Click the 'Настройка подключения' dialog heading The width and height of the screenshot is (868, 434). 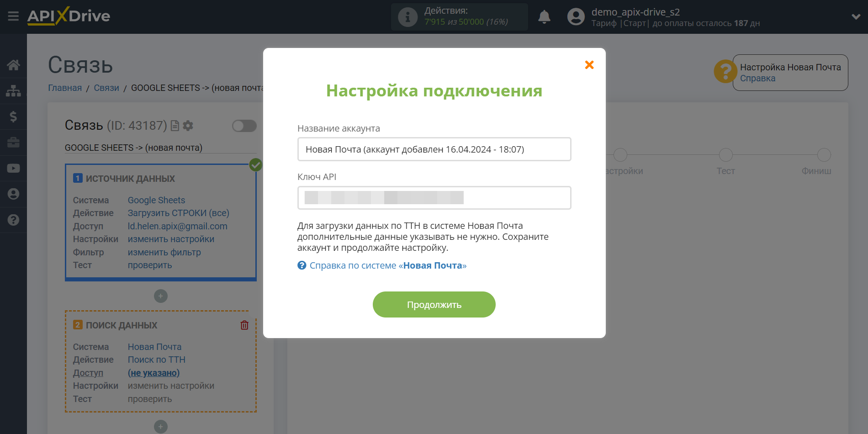(x=434, y=90)
